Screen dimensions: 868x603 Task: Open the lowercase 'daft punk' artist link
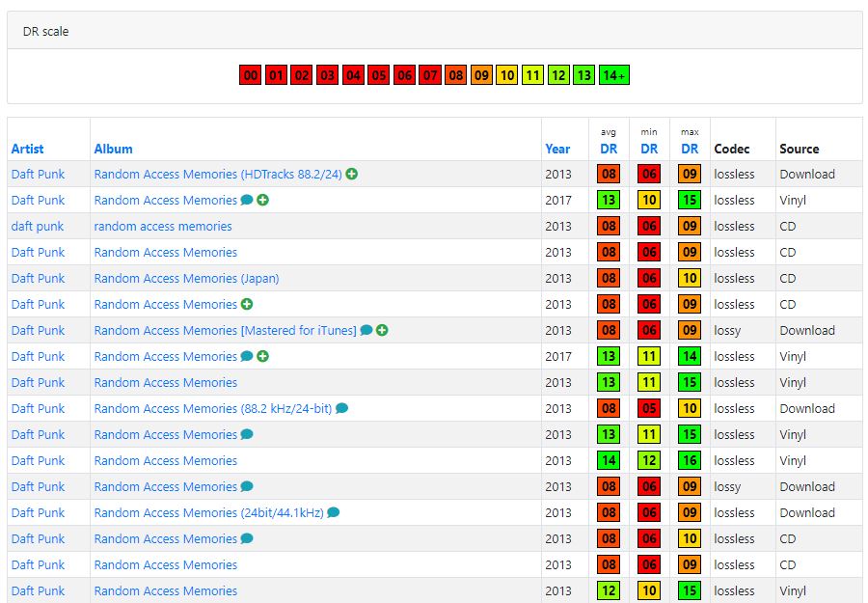pos(37,226)
